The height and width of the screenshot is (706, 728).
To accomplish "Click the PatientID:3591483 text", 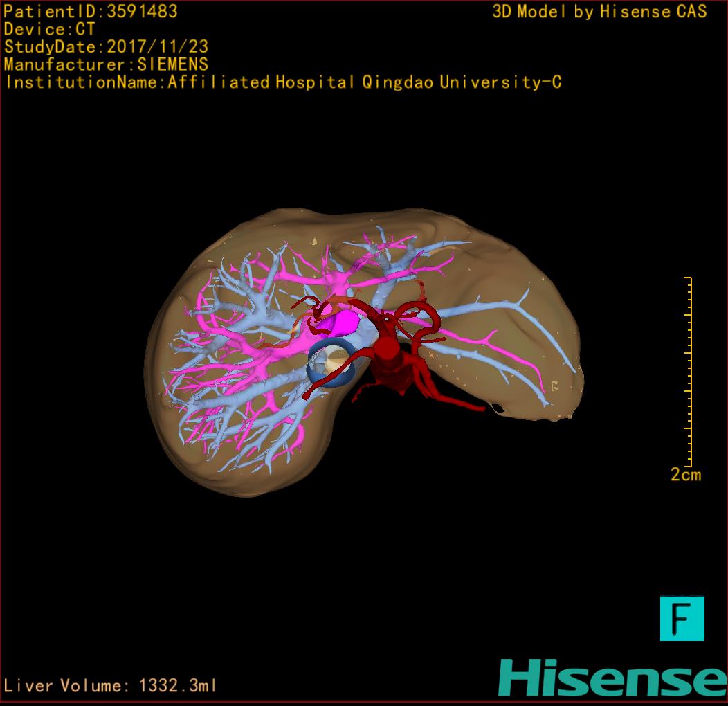I will click(x=91, y=11).
